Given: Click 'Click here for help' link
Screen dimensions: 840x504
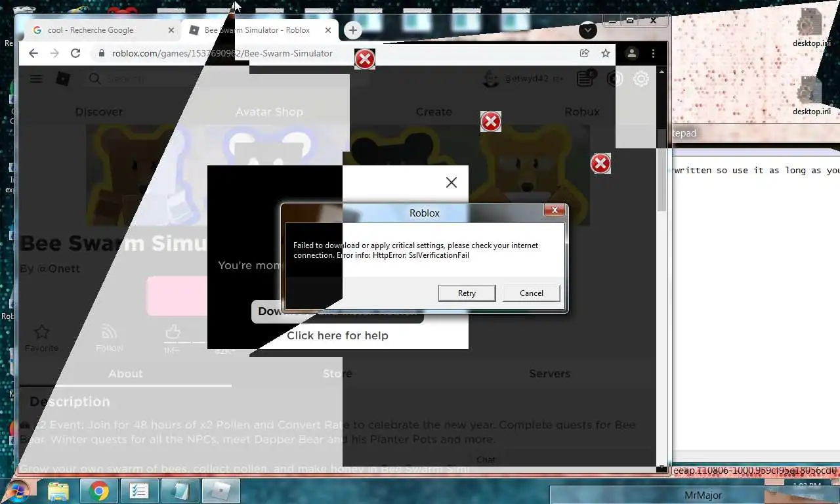Looking at the screenshot, I should (337, 335).
